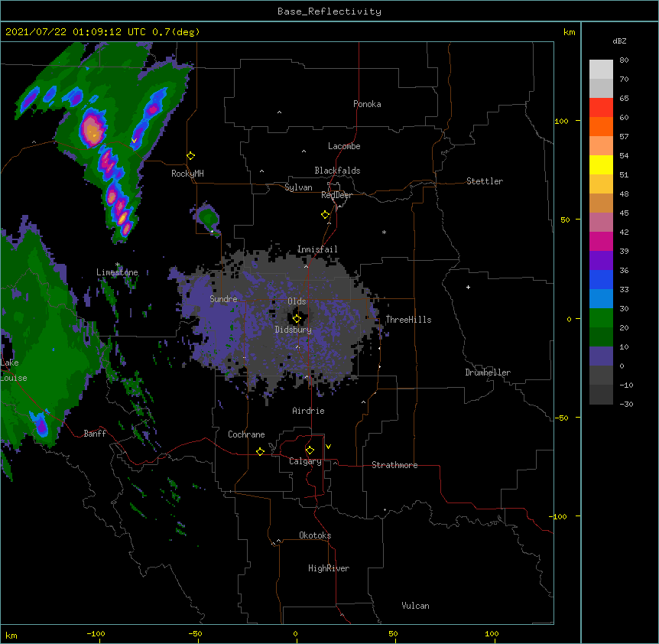
Task: Click the dBZ legend heading
Action: 619,41
